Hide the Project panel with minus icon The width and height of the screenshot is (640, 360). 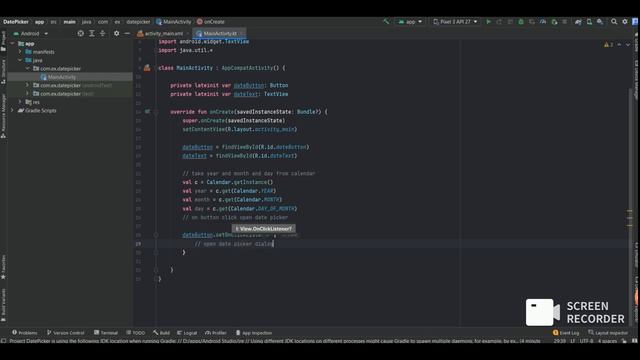(x=127, y=33)
